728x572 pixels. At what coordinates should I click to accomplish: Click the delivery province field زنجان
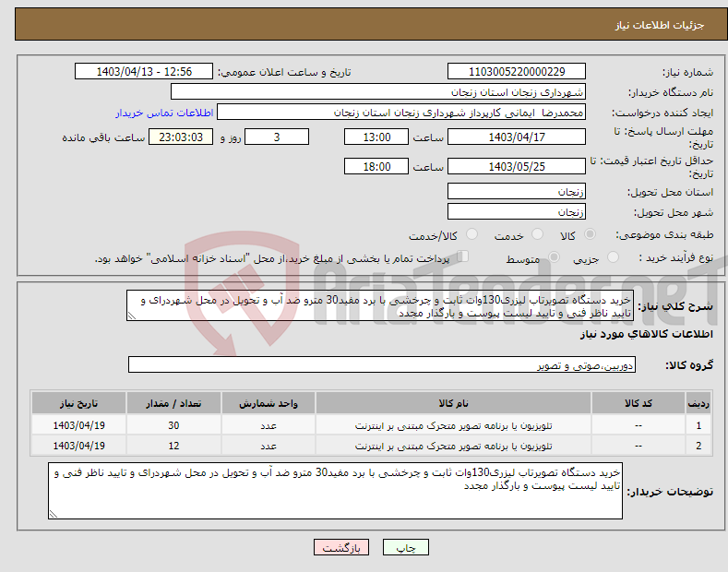pyautogui.click(x=517, y=191)
